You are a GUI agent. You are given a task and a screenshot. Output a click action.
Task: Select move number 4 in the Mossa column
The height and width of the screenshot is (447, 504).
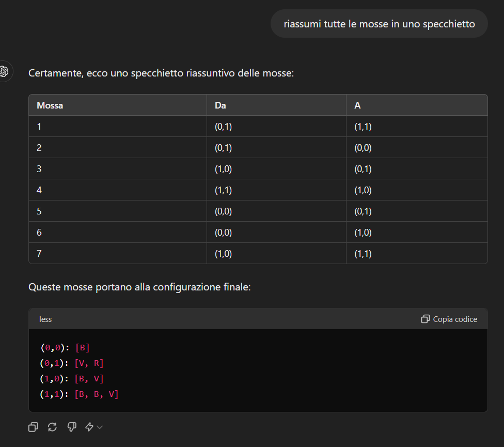click(39, 190)
